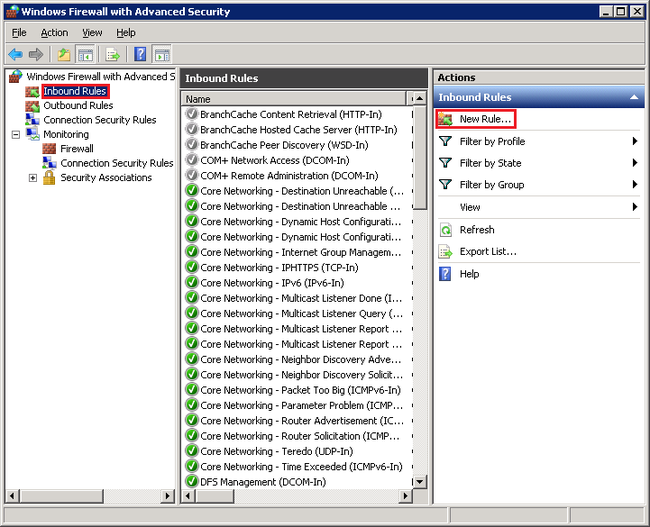This screenshot has height=527, width=650.
Task: Click the Connection Security Rules icon under root
Action: coord(32,120)
